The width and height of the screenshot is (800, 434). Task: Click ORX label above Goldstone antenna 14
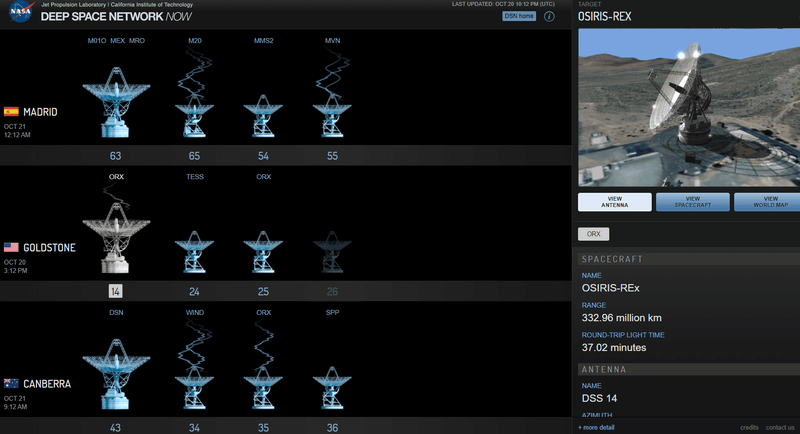pos(116,176)
